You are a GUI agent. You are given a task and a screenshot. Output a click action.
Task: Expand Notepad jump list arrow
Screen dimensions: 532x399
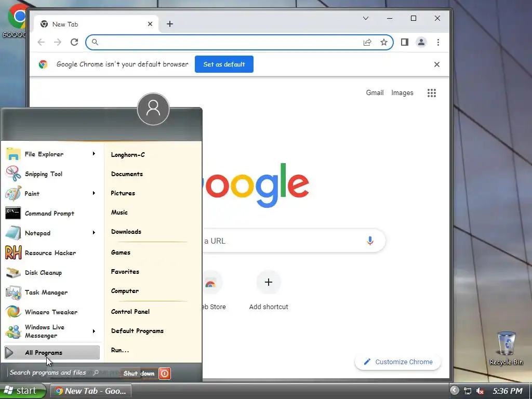click(94, 232)
